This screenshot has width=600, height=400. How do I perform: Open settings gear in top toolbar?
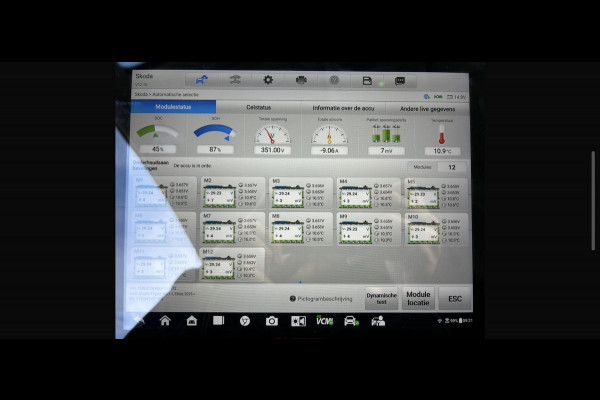267,80
